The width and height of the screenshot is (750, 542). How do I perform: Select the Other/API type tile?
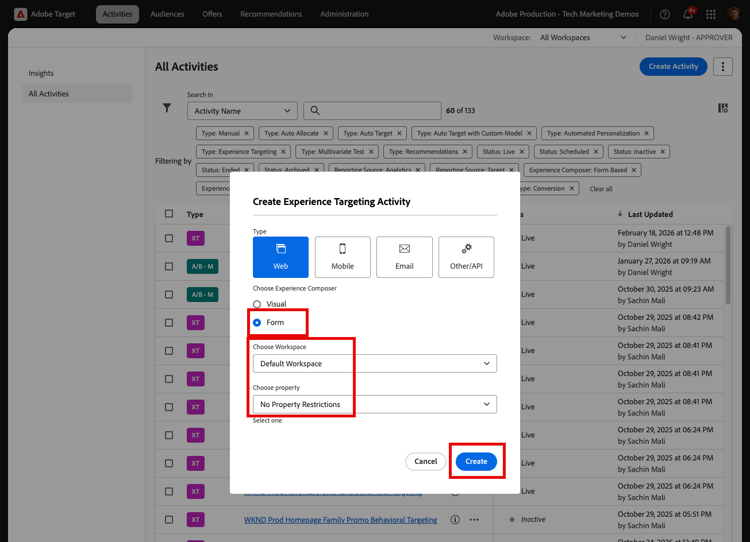(466, 257)
